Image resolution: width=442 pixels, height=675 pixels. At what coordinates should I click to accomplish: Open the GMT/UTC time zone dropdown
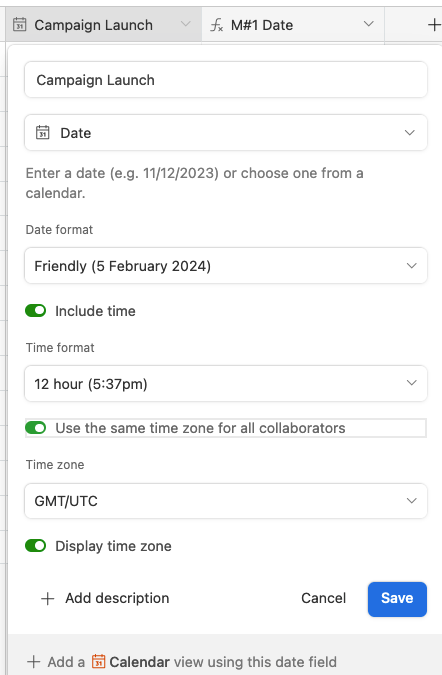click(x=226, y=501)
